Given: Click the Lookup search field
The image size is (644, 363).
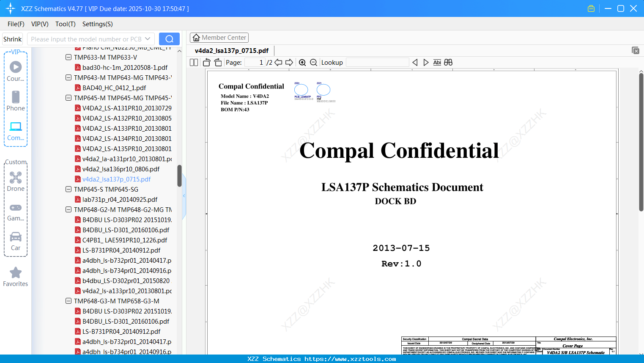Looking at the screenshot, I should coord(378,63).
